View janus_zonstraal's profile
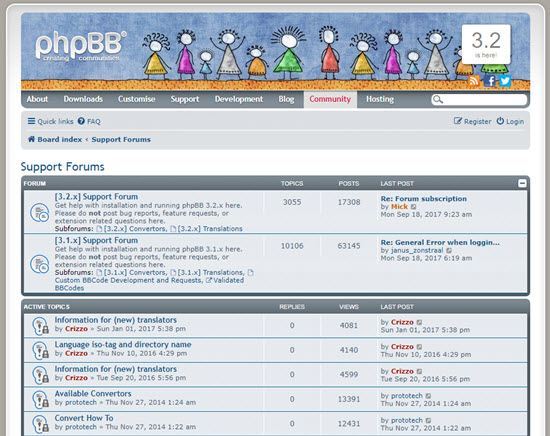The height and width of the screenshot is (436, 550). [x=417, y=250]
